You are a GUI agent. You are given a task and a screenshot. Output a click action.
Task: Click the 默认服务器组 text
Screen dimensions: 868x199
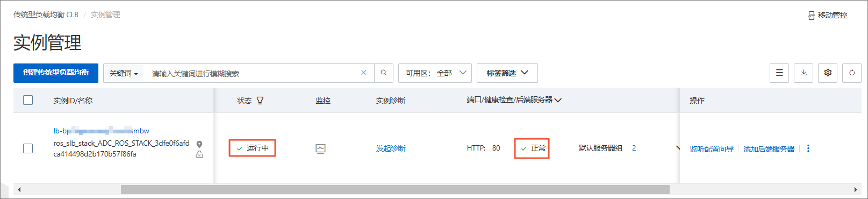[600, 148]
